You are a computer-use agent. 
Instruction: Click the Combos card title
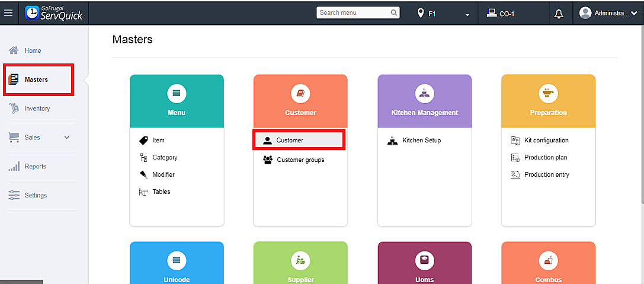point(548,279)
